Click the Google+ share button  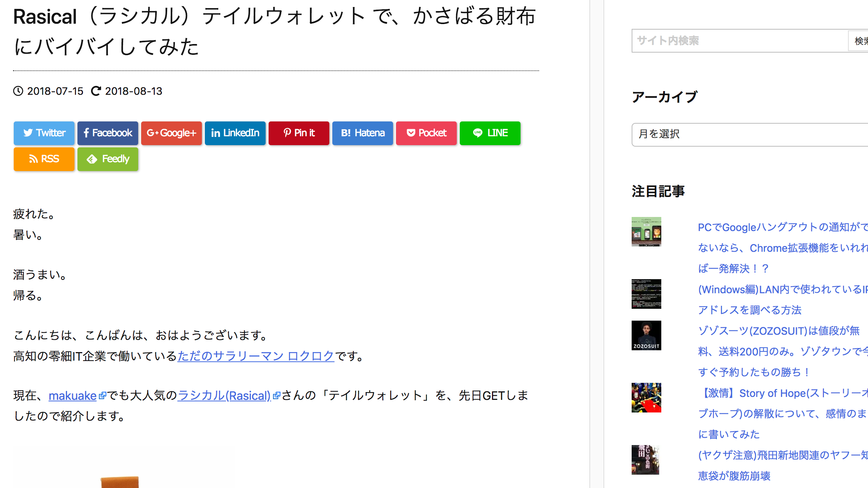(x=172, y=133)
